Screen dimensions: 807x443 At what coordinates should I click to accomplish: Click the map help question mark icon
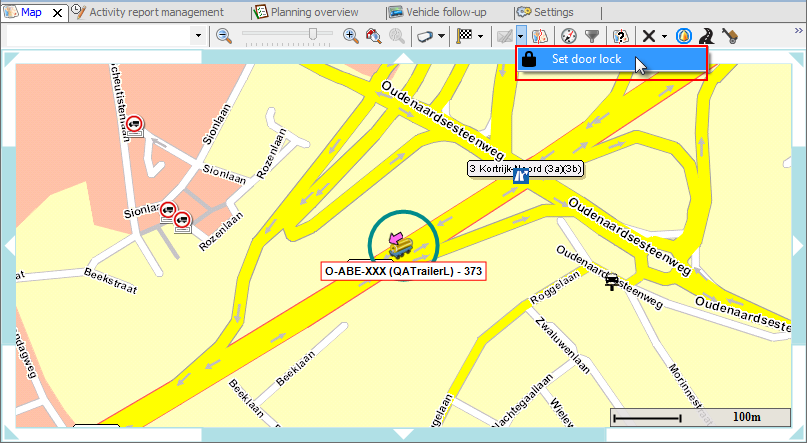coord(620,36)
